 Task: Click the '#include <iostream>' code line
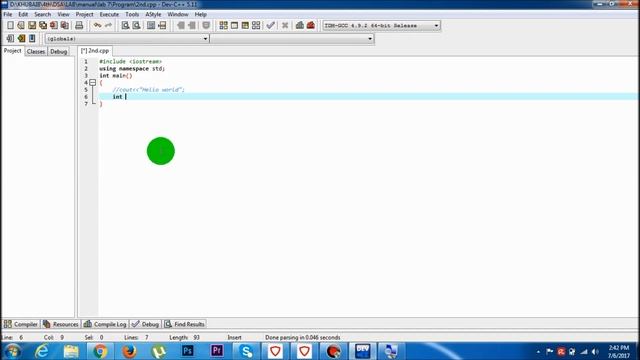(x=131, y=62)
